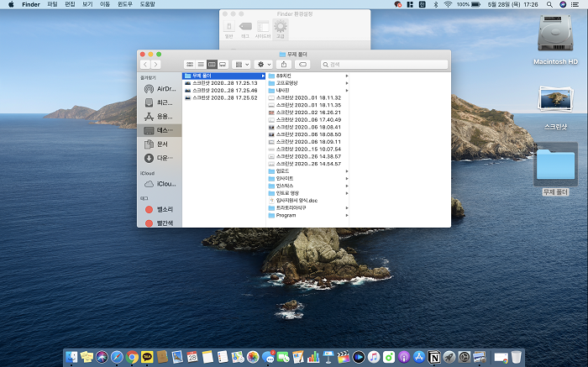Open the 윈도우 (Window) menu
The width and height of the screenshot is (588, 367).
tap(125, 4)
